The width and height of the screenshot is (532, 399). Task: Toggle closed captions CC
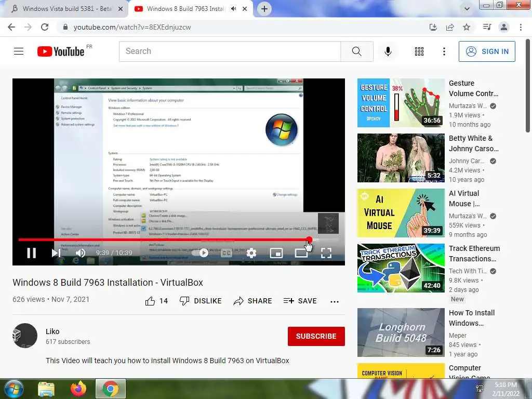(x=227, y=253)
